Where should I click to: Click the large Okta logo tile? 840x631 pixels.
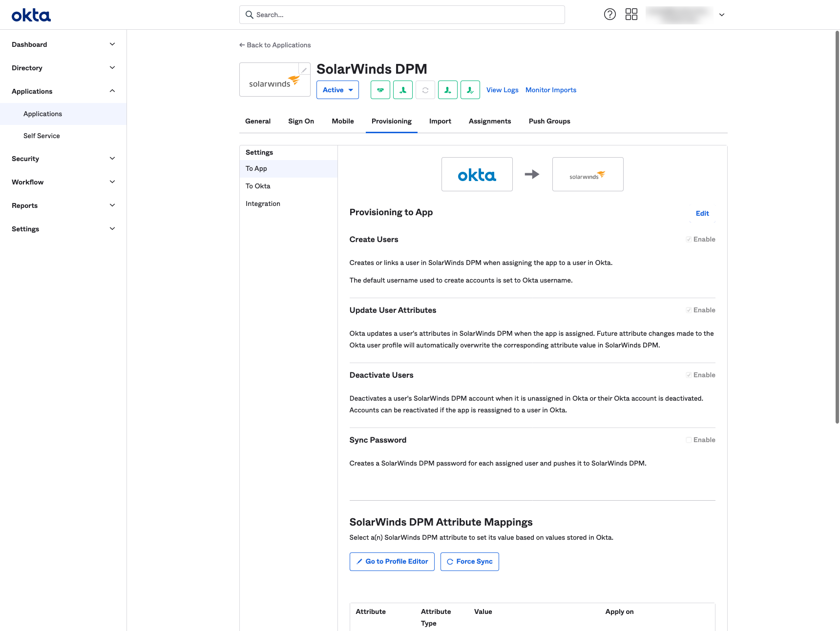click(x=477, y=174)
